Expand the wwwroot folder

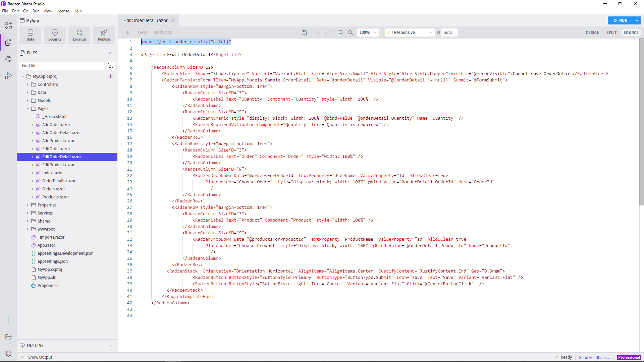tap(28, 229)
